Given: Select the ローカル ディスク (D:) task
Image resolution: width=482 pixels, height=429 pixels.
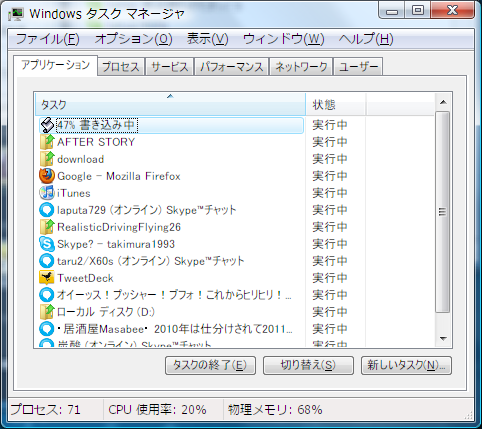Looking at the screenshot, I should tap(106, 312).
